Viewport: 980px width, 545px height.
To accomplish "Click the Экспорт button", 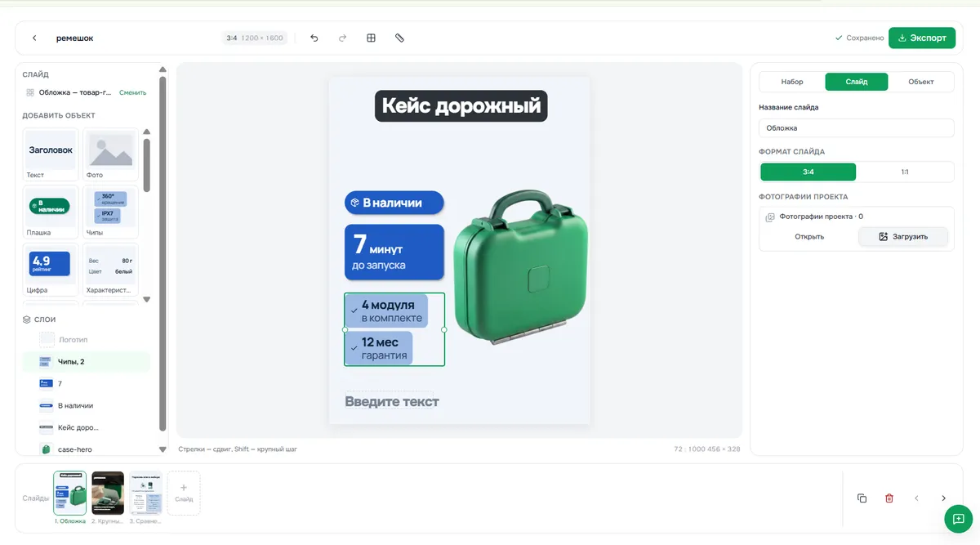I will click(x=921, y=38).
